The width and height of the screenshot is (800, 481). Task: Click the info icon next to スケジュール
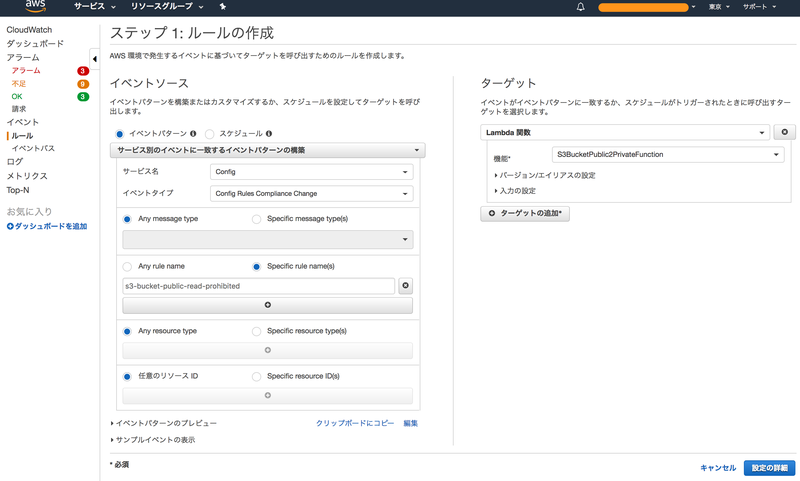point(268,134)
